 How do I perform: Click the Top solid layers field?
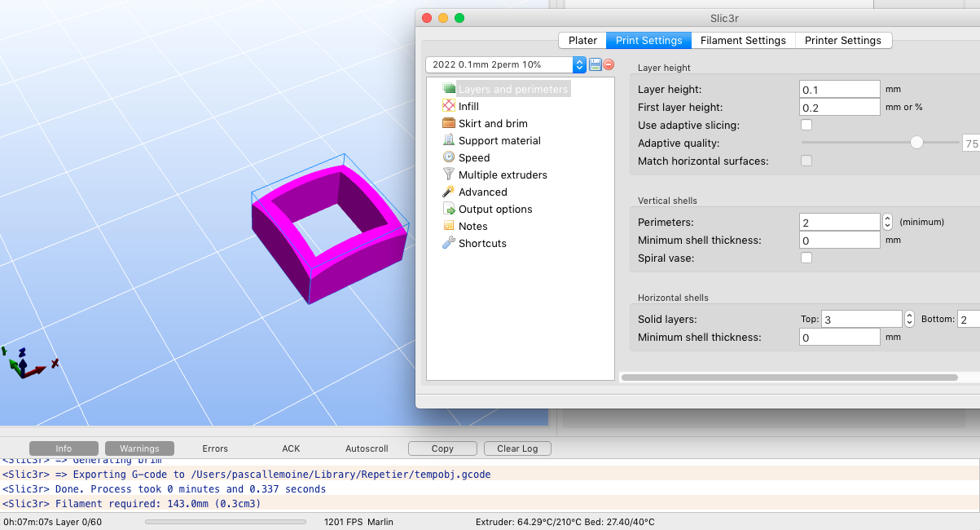coord(862,319)
